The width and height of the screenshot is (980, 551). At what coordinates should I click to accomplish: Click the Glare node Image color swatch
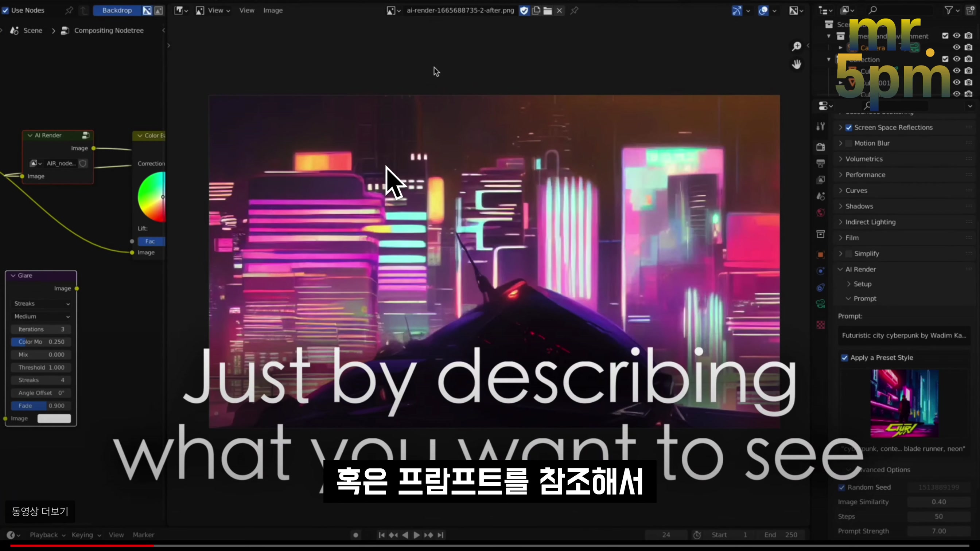click(x=54, y=418)
